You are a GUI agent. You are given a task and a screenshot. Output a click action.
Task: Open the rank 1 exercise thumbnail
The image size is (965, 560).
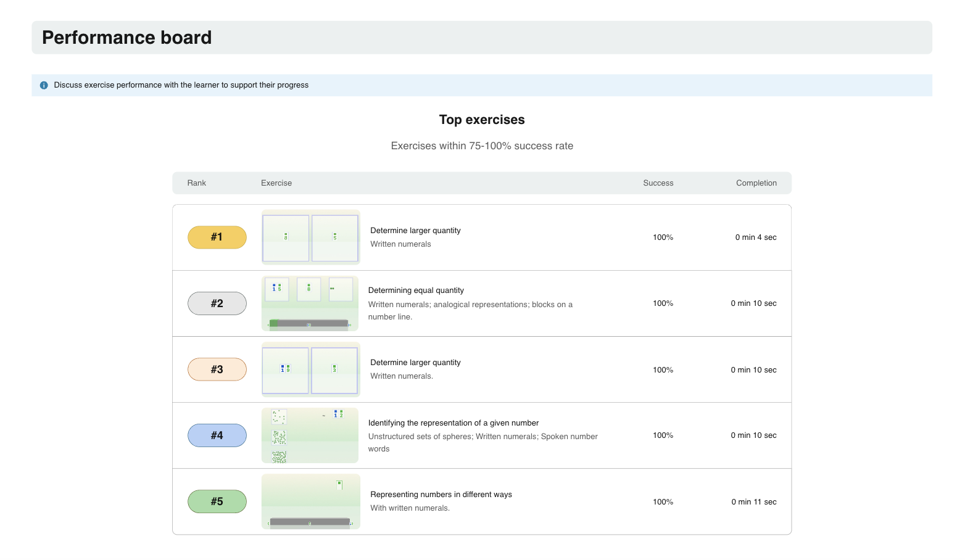[x=310, y=237]
